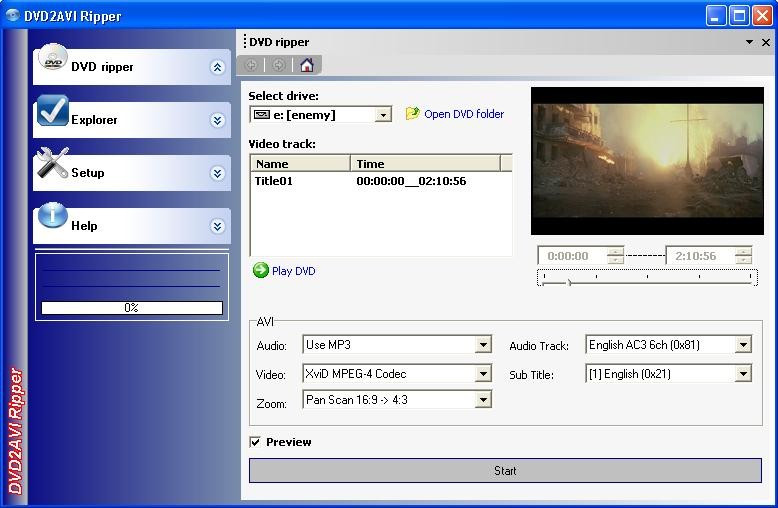Click the Setup tools icon
The image size is (778, 508).
[x=53, y=163]
